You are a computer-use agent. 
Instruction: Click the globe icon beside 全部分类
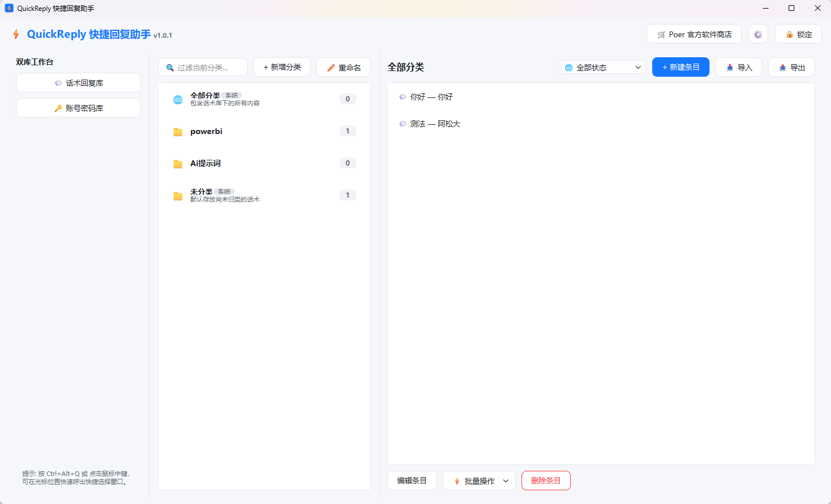(178, 100)
